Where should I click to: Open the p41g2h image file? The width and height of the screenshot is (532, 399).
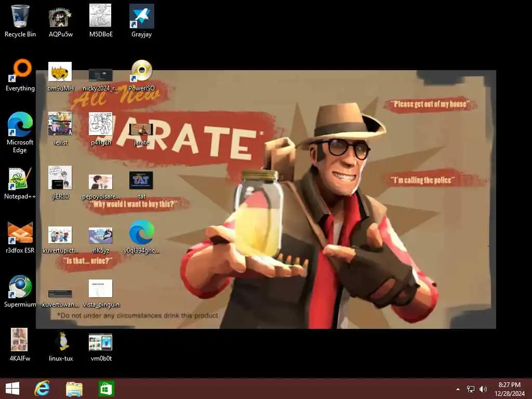[x=101, y=129]
